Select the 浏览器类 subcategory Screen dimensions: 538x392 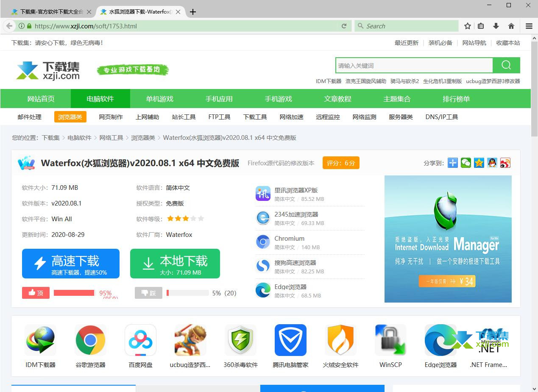70,117
